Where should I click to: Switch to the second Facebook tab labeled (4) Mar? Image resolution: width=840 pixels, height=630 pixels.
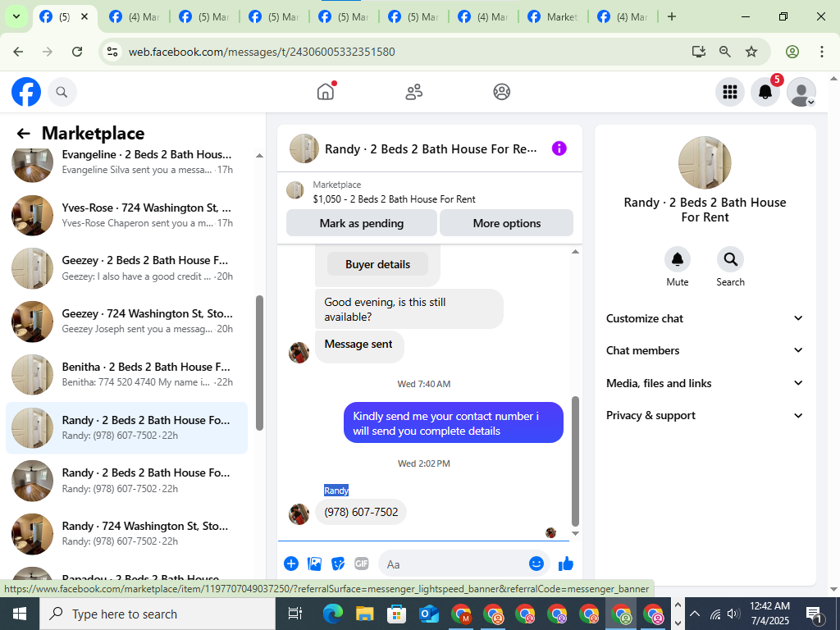pyautogui.click(x=135, y=17)
